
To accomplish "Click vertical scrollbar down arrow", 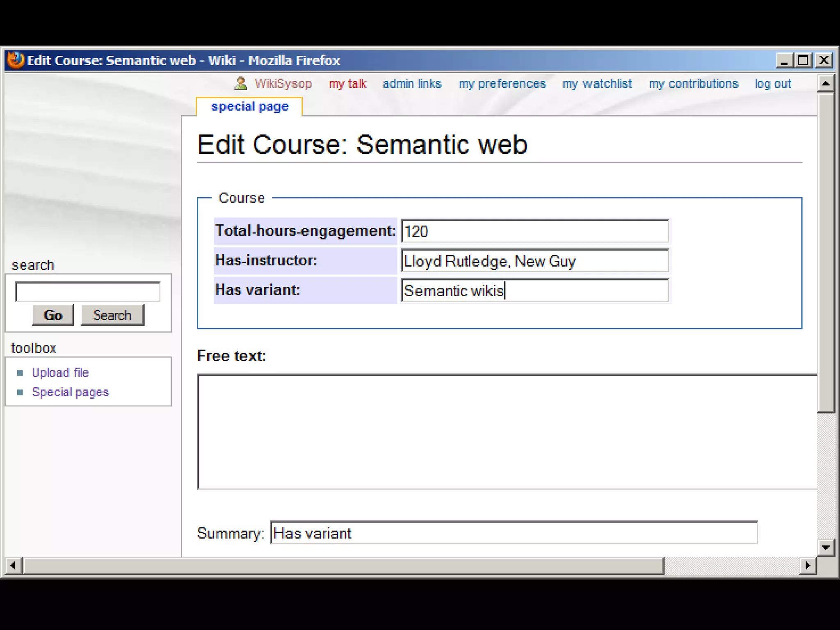I will tap(826, 547).
